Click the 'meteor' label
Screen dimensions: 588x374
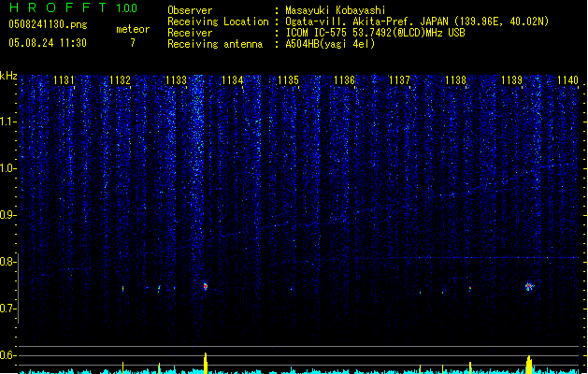pos(133,29)
